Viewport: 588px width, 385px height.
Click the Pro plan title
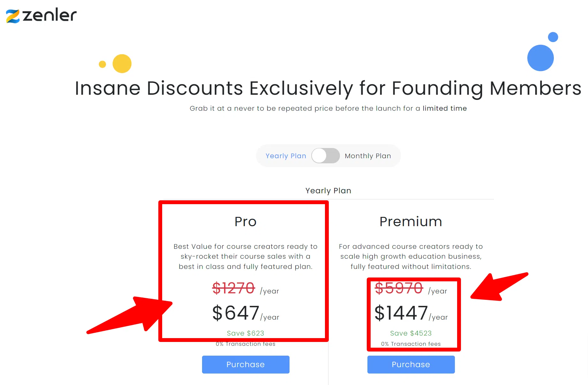(245, 221)
